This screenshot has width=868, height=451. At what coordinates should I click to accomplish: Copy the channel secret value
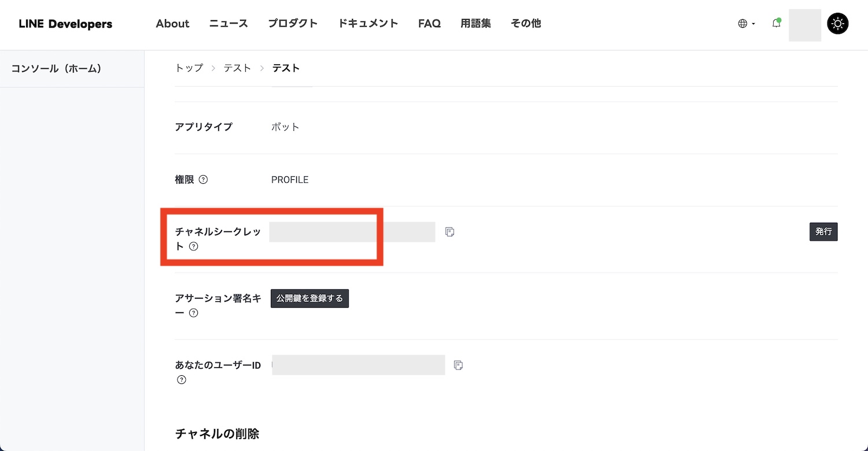point(450,232)
